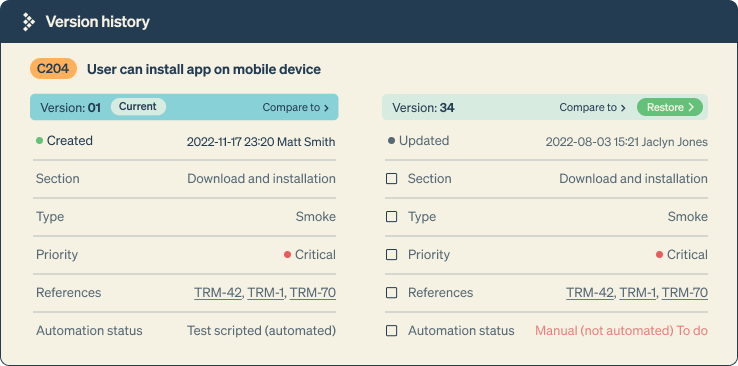The width and height of the screenshot is (738, 366).
Task: Click the green Restore button
Action: click(670, 107)
